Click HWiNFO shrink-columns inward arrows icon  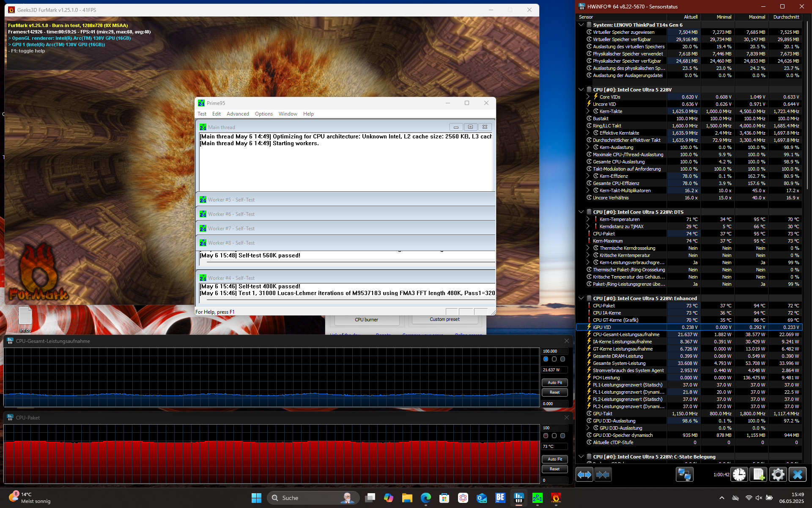coord(603,475)
